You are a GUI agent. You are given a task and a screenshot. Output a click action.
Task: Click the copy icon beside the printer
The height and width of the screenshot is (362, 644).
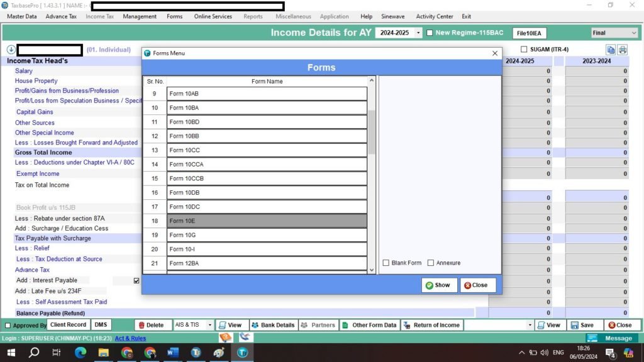coord(611,50)
